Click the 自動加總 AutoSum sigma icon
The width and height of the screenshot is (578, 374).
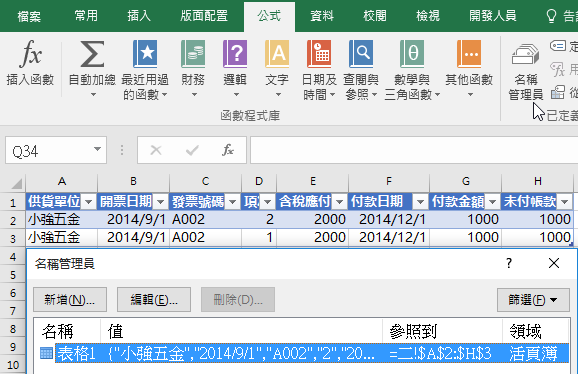tap(92, 54)
